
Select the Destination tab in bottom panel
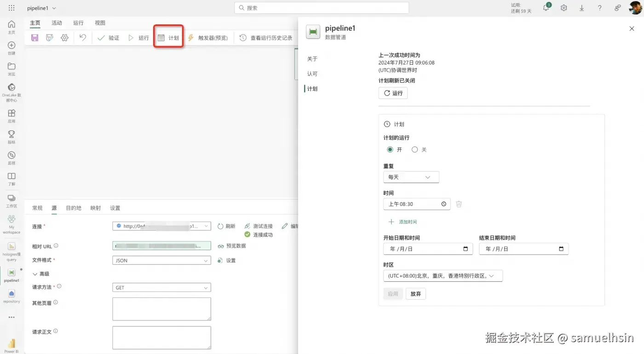[x=74, y=208]
